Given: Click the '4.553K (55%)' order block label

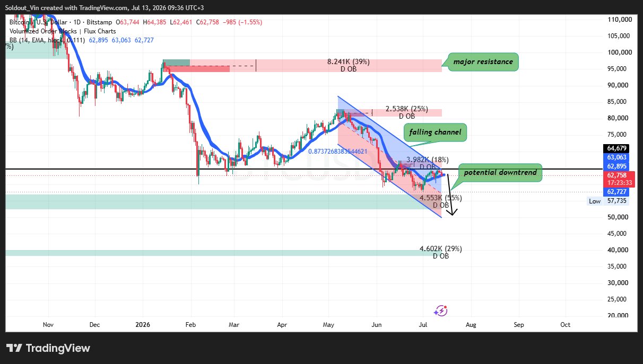Looking at the screenshot, I should [x=441, y=198].
